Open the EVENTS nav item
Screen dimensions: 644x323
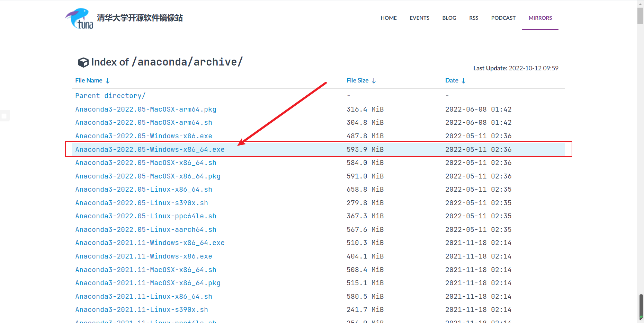[419, 18]
